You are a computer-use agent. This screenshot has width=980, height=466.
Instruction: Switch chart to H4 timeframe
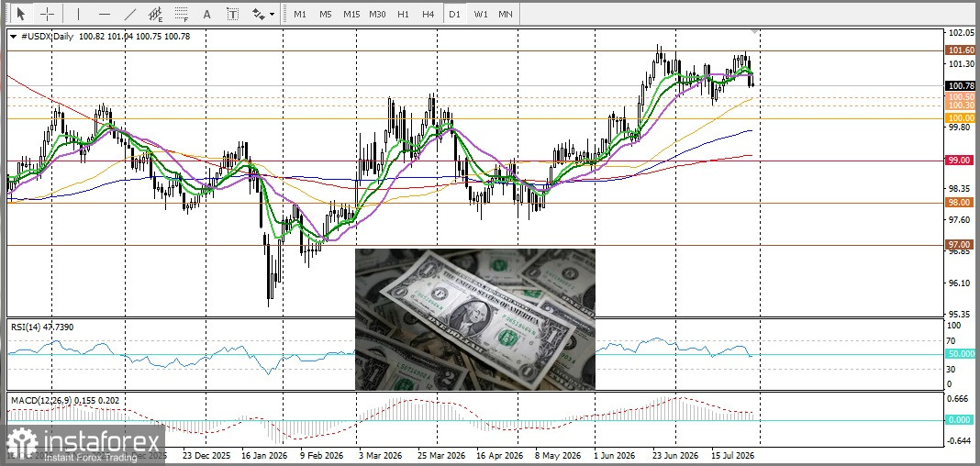tap(429, 14)
